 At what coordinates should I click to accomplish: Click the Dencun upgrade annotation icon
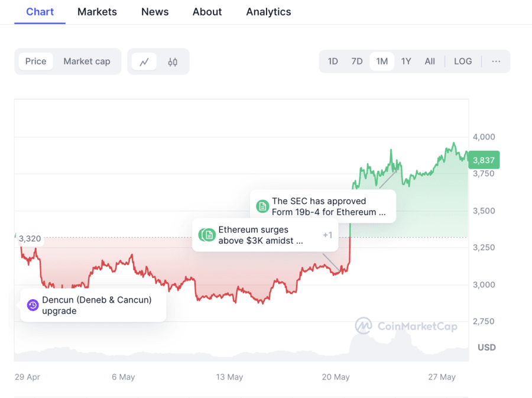tap(33, 305)
